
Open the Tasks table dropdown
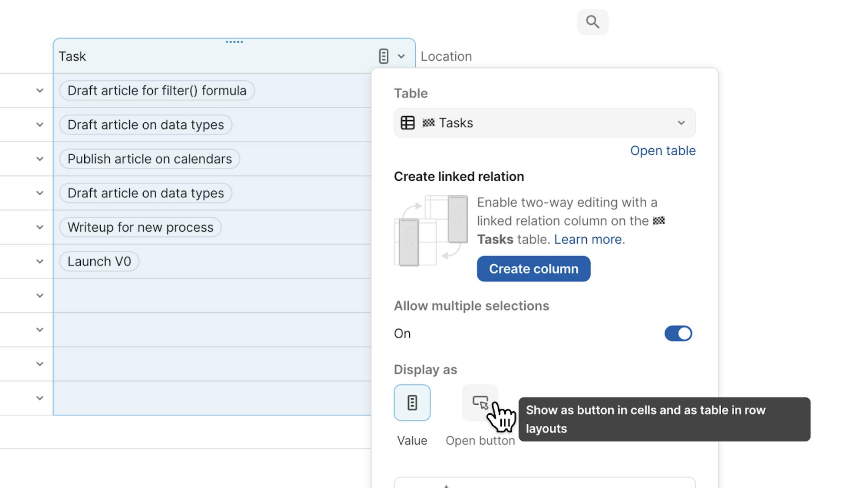coord(681,123)
